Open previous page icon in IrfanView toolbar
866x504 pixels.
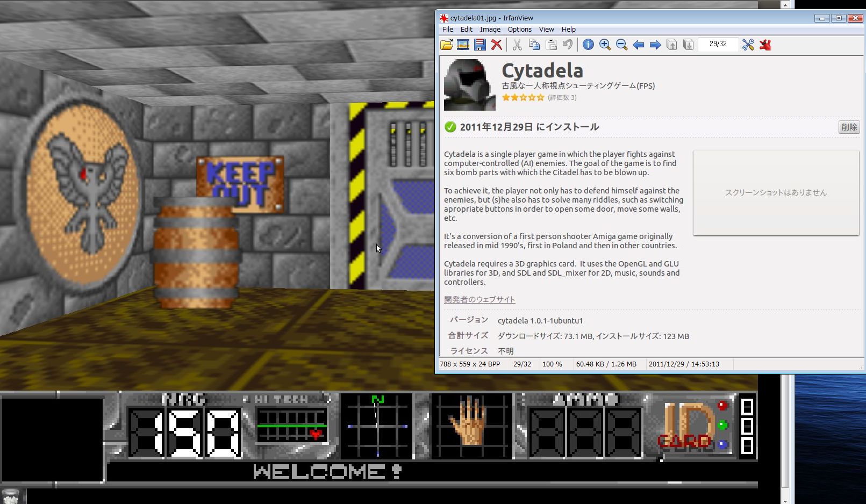coord(671,45)
